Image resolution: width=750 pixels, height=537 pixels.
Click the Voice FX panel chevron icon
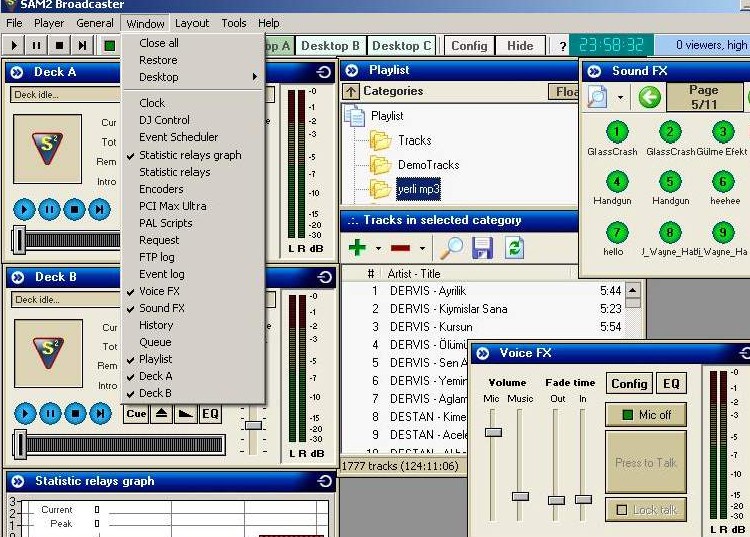pos(483,353)
